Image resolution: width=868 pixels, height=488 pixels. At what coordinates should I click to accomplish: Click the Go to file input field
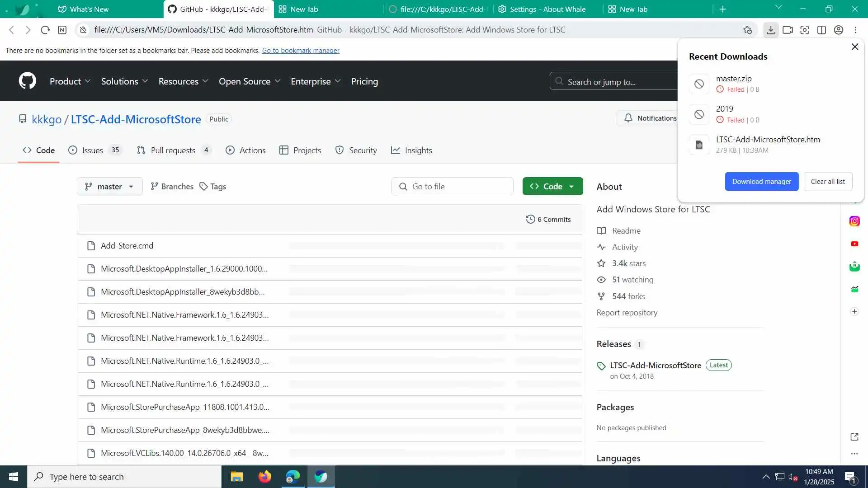pos(452,186)
